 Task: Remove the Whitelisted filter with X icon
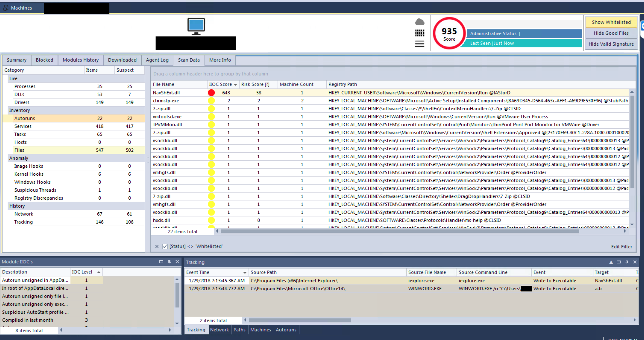point(157,246)
